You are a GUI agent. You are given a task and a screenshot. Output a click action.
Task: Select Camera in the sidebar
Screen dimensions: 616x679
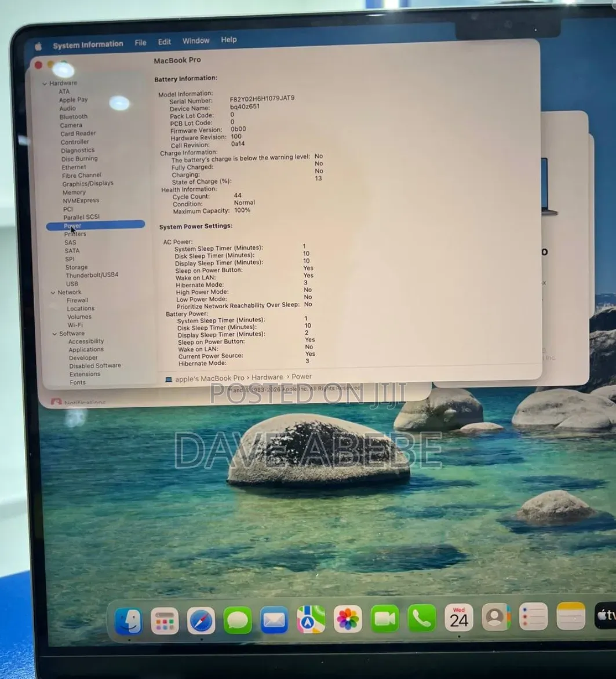tap(71, 125)
